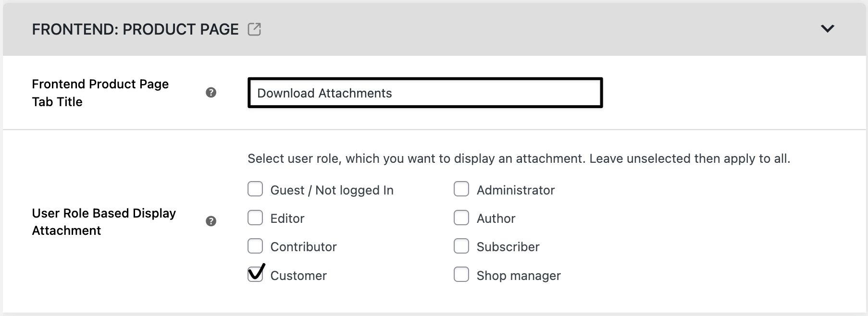Image resolution: width=868 pixels, height=316 pixels.
Task: Check the Subscriber role checkbox
Action: tap(461, 246)
